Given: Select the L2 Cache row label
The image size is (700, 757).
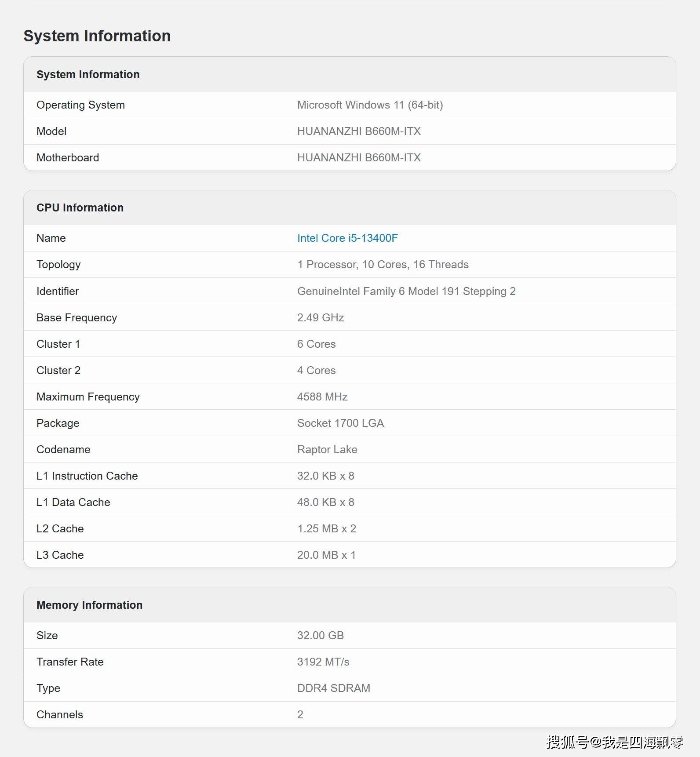Looking at the screenshot, I should (x=60, y=529).
